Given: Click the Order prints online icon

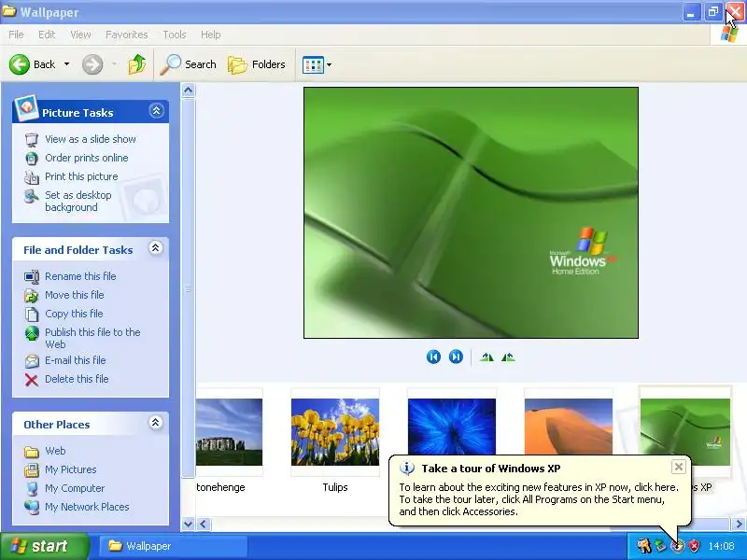Looking at the screenshot, I should 32,158.
